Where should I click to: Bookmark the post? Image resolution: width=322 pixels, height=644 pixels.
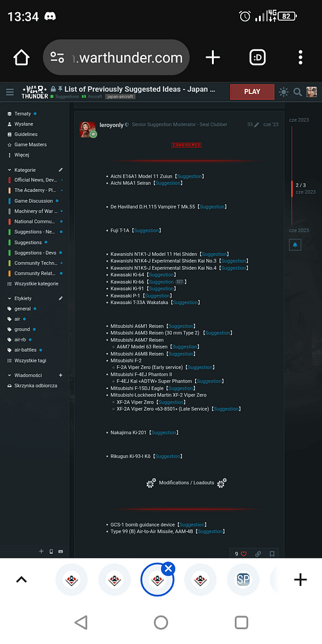pyautogui.click(x=272, y=554)
